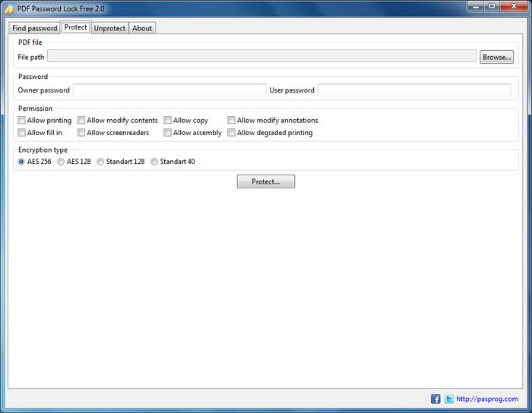Click into the Owner password field

[169, 90]
